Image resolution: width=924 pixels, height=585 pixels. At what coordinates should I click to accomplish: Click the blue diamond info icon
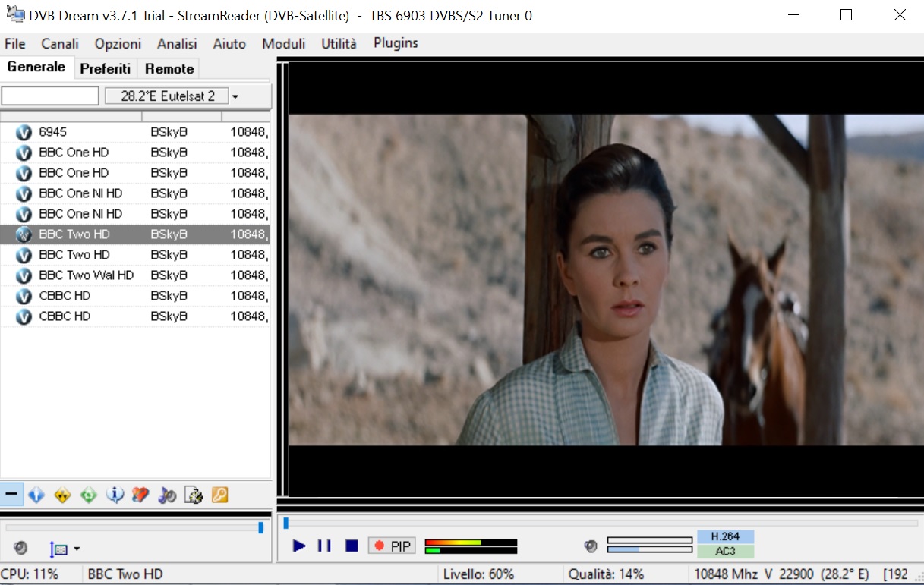36,495
